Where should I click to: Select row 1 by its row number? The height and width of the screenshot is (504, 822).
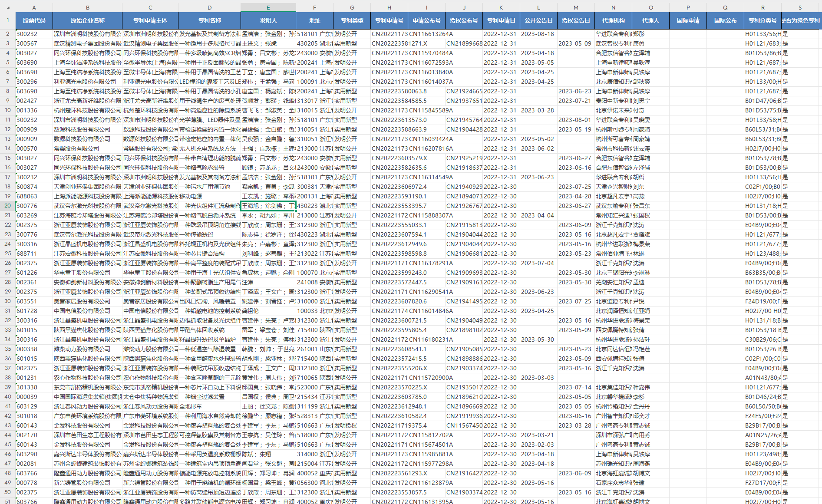point(8,20)
